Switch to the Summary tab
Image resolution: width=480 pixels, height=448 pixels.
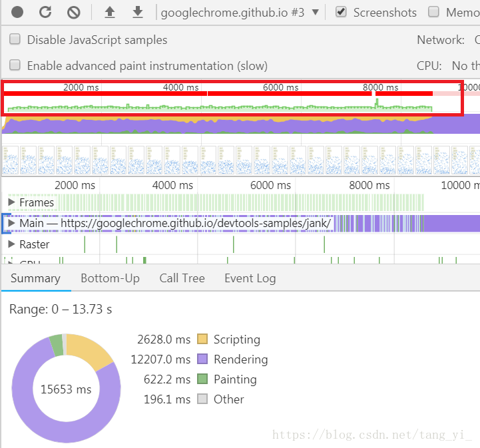click(x=35, y=278)
